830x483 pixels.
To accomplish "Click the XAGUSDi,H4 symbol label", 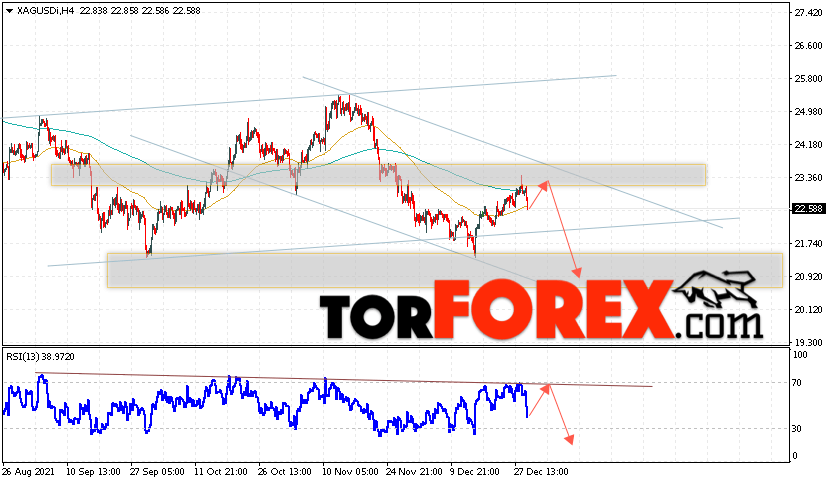I will point(46,11).
